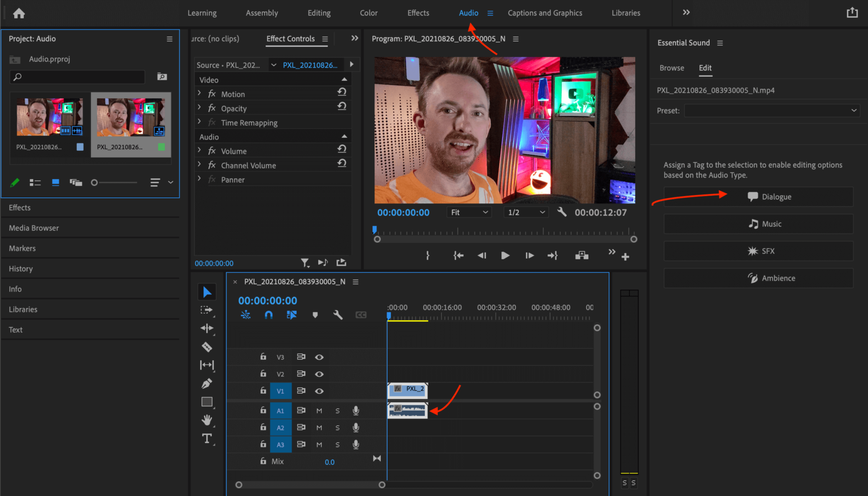Select the Pen tool

point(207,384)
